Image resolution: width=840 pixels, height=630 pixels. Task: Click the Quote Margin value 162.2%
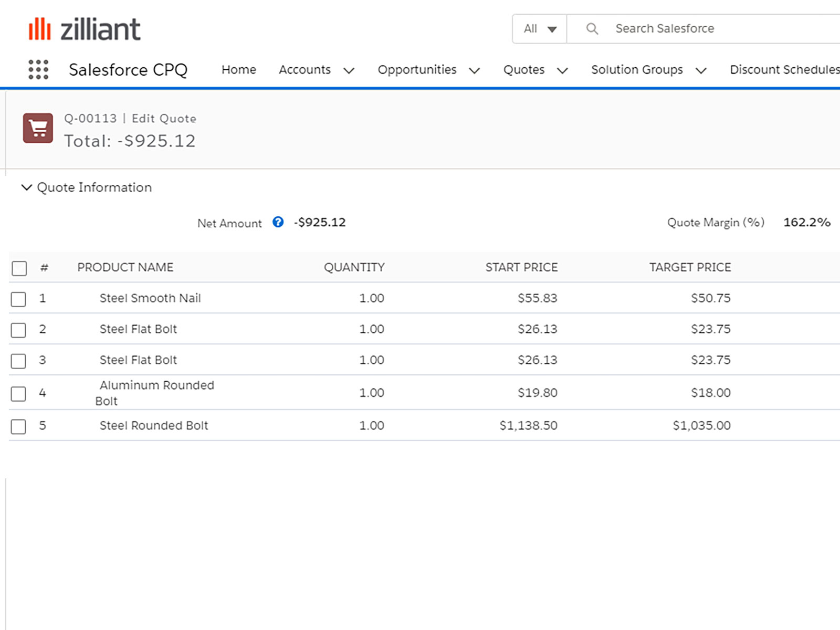(807, 222)
